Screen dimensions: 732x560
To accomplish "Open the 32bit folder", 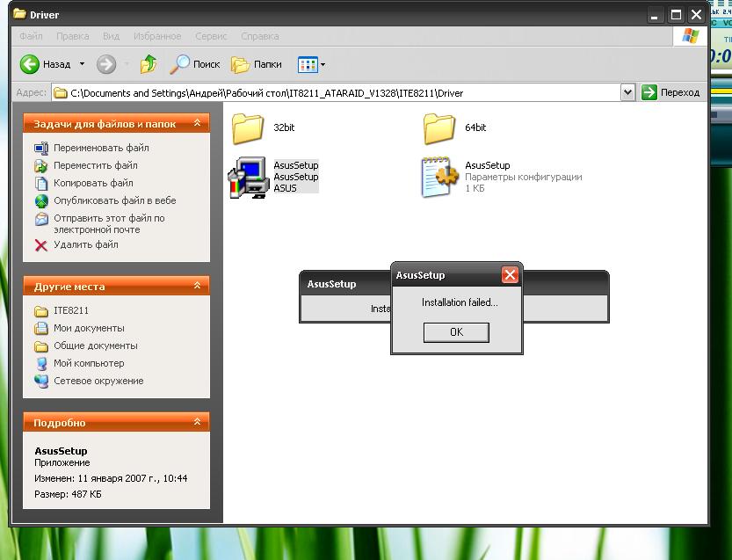I will (x=249, y=128).
